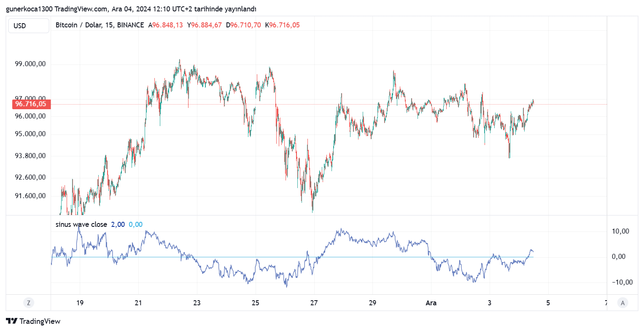Image resolution: width=644 pixels, height=331 pixels.
Task: Click the 99.000,00 price axis label
Action: tap(30, 64)
